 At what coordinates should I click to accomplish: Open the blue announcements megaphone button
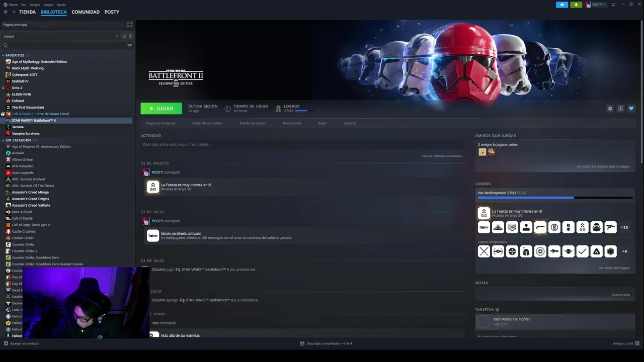click(562, 5)
